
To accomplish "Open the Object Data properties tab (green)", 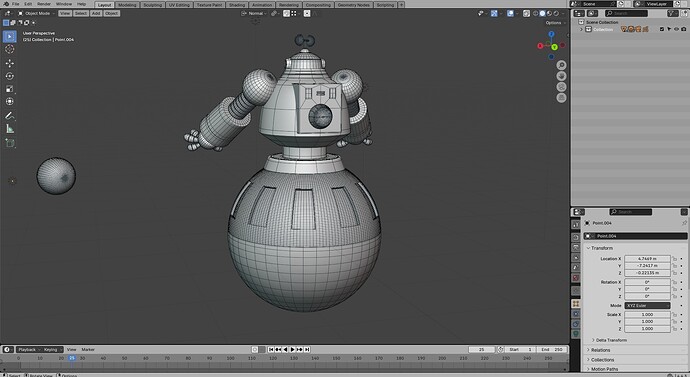I will pyautogui.click(x=576, y=334).
